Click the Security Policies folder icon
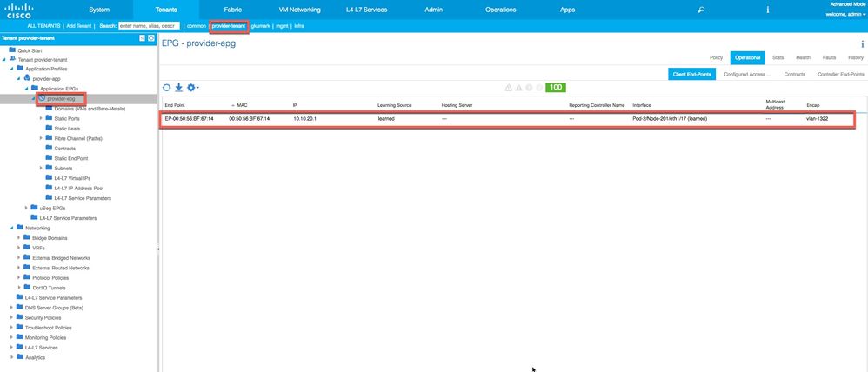Viewport: 868px width, 372px height. pyautogui.click(x=19, y=317)
